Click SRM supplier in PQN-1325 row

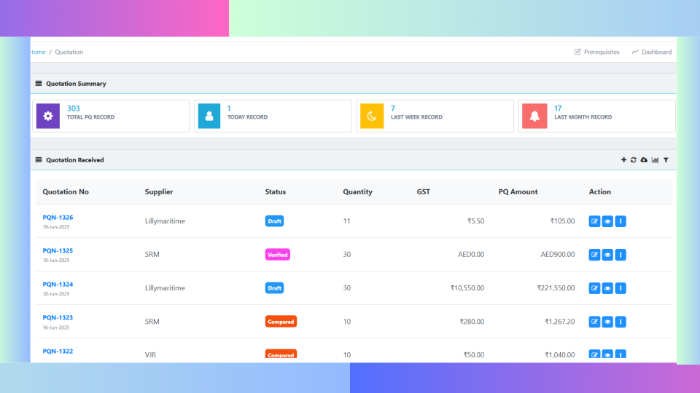pyautogui.click(x=152, y=255)
